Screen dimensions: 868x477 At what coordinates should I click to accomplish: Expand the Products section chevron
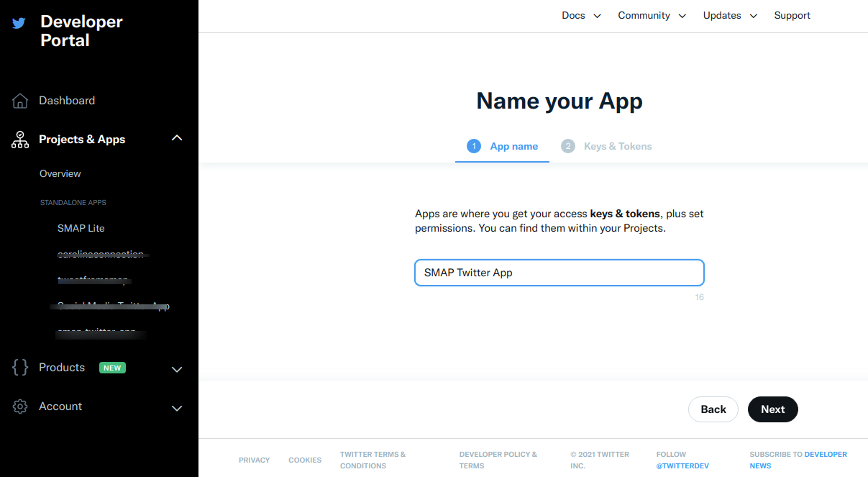click(x=177, y=369)
